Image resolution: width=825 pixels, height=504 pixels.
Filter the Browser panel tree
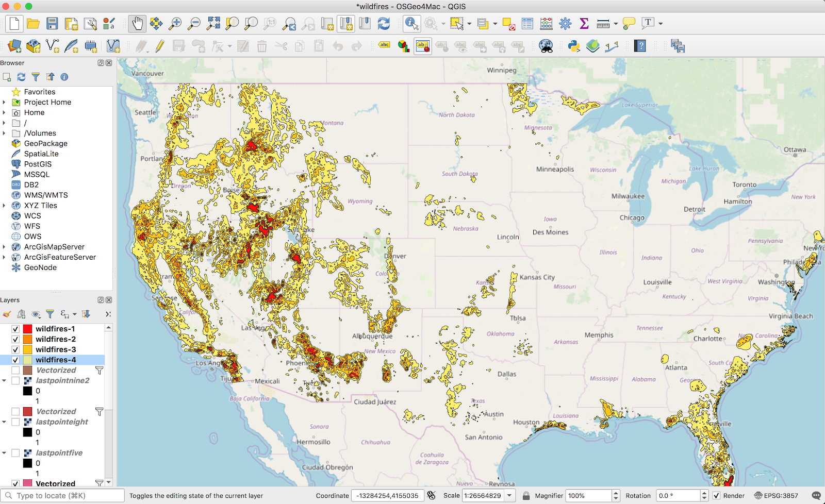[x=36, y=77]
